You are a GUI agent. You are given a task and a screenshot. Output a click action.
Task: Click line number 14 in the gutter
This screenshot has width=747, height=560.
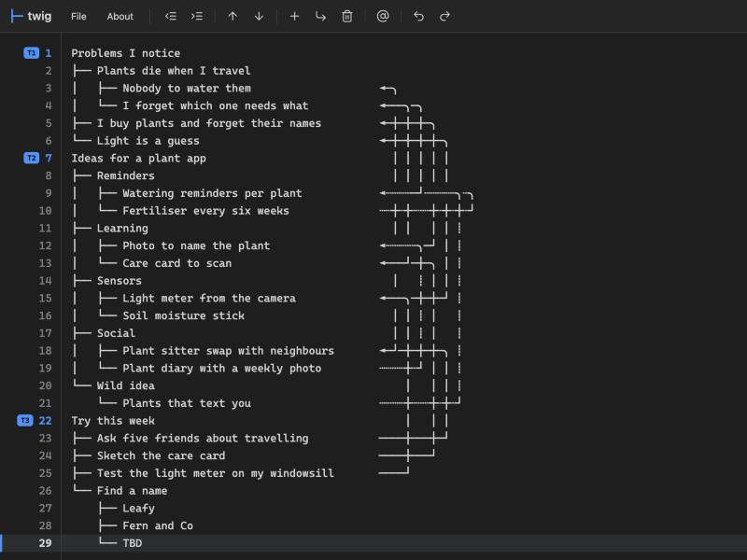coord(45,281)
